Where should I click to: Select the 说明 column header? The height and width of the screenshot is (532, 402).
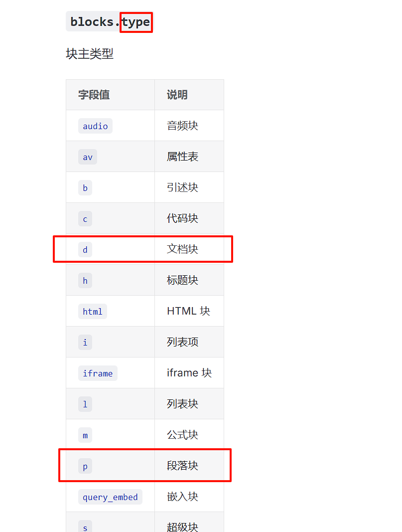[177, 95]
